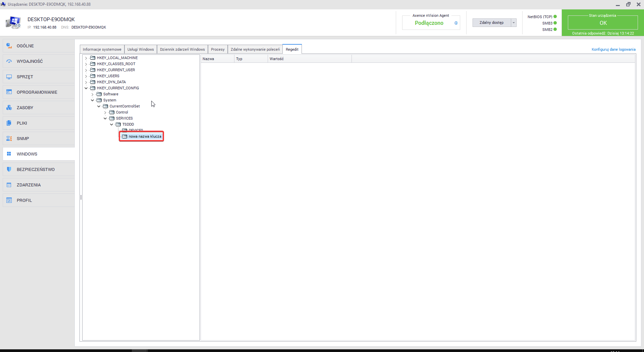Image resolution: width=644 pixels, height=352 pixels.
Task: Click the WYDAJNOŚĆ gauge icon
Action: [x=9, y=61]
